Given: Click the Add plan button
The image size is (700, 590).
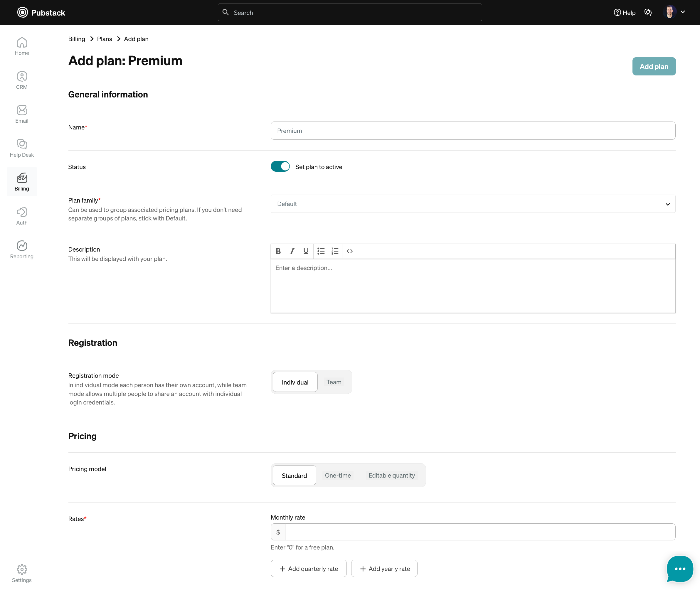Looking at the screenshot, I should tap(654, 66).
